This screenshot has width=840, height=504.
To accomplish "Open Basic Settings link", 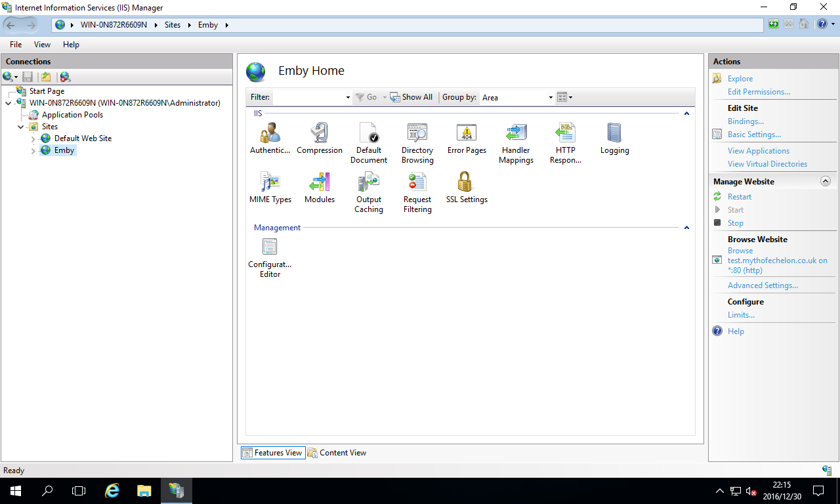I will (x=754, y=135).
